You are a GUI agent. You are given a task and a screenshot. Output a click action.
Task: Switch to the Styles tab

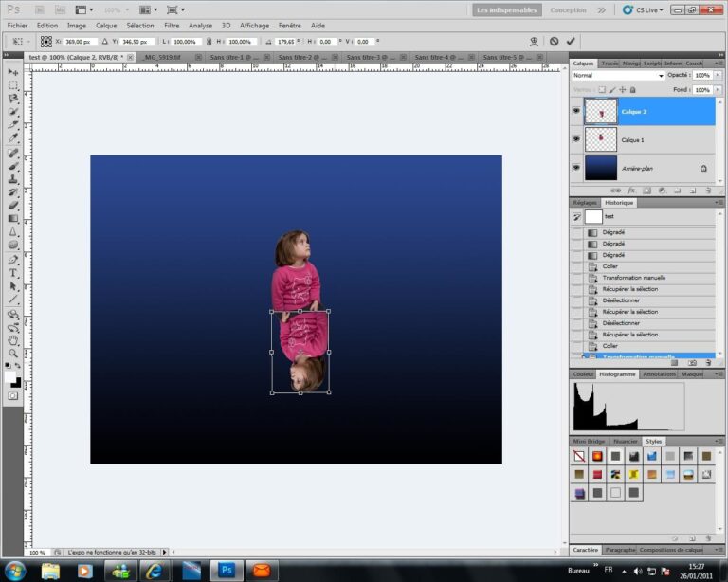pos(653,442)
